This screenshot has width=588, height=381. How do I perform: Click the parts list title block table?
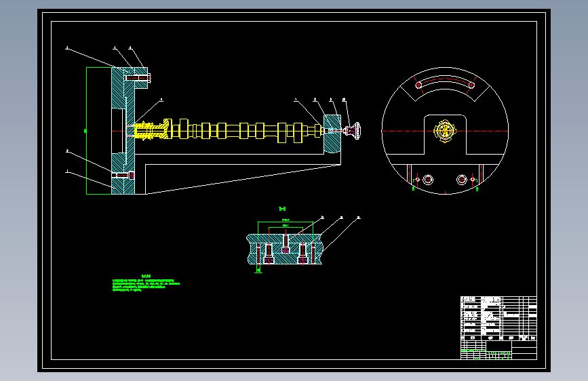coord(498,327)
